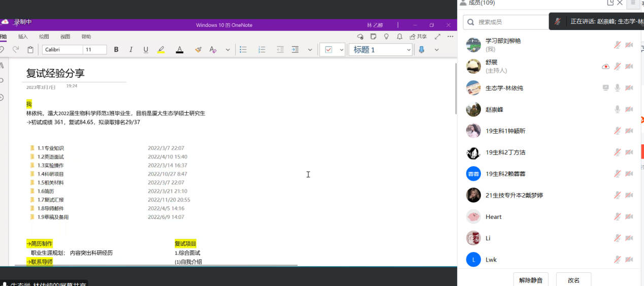Screen dimensions: 644x286
Task: Select the format painter tool
Action: [x=198, y=50]
